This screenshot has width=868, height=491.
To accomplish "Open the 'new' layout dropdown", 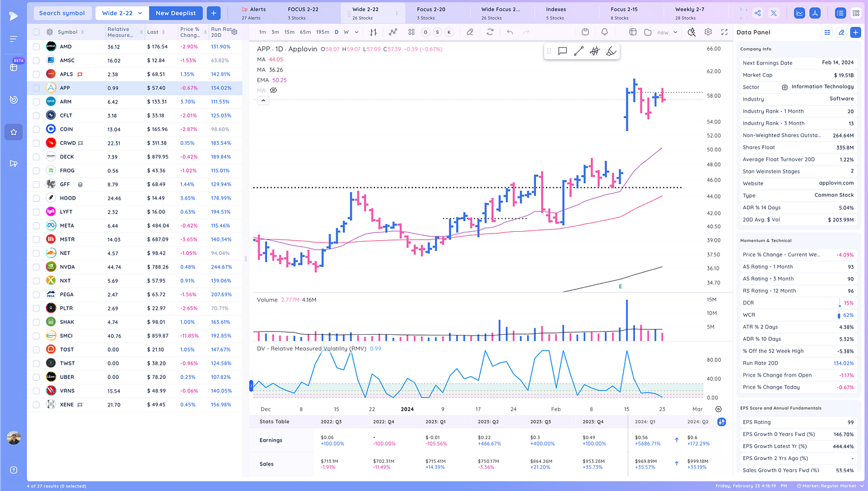I will tap(666, 32).
